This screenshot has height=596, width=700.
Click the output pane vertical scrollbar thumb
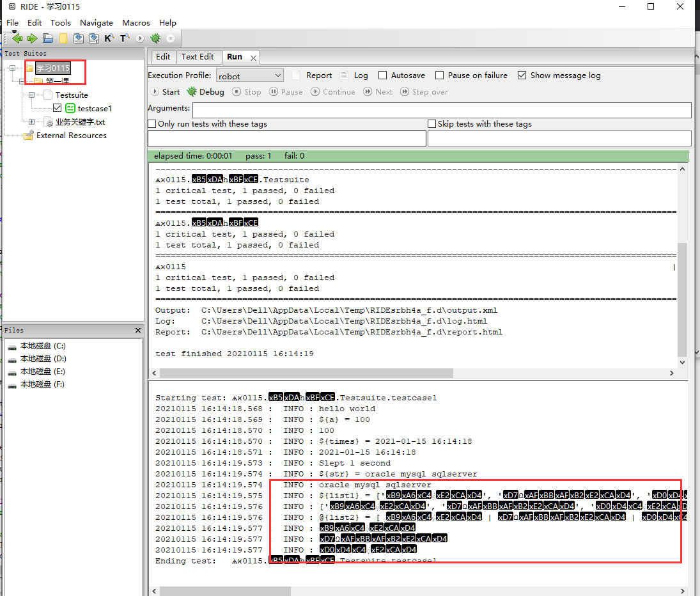pyautogui.click(x=682, y=300)
